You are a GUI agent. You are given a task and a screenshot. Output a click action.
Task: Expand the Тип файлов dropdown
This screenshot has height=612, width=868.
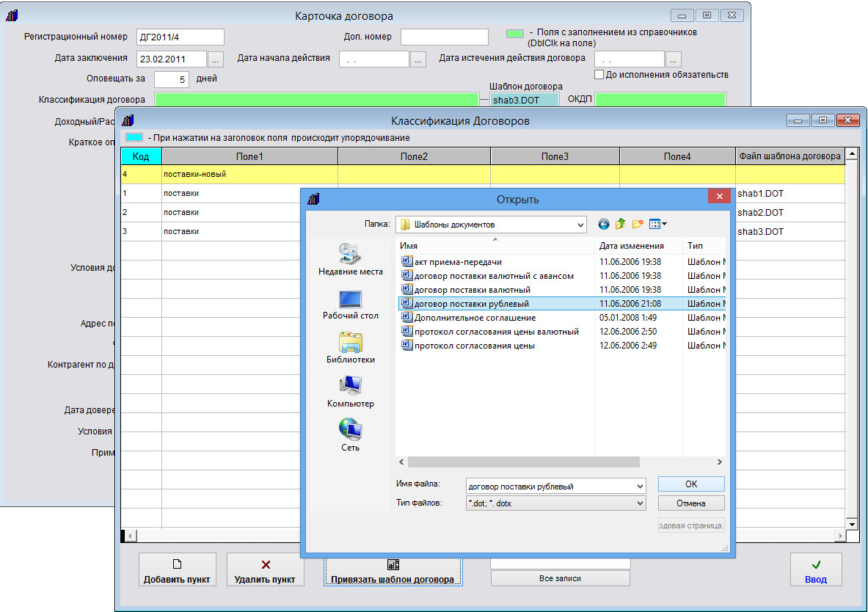point(640,503)
